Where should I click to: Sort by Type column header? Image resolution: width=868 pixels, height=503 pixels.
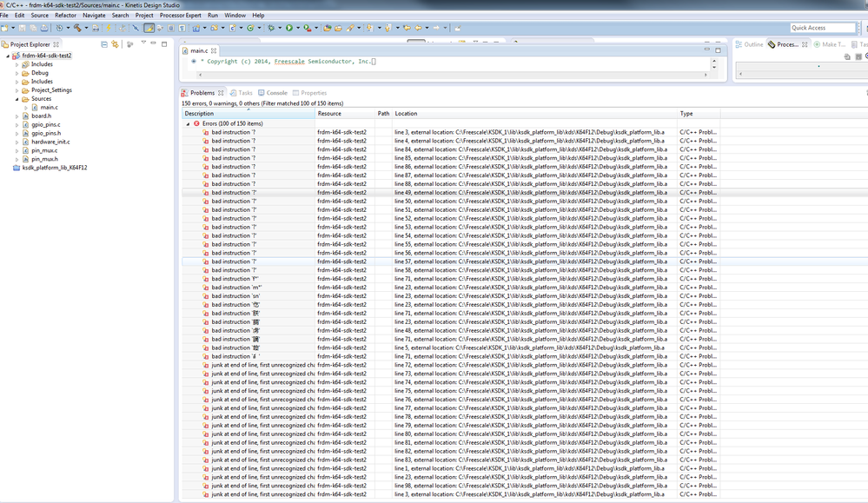tap(699, 114)
